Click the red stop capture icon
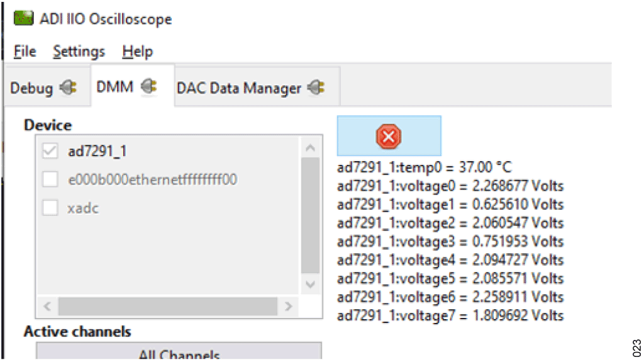 (x=389, y=136)
